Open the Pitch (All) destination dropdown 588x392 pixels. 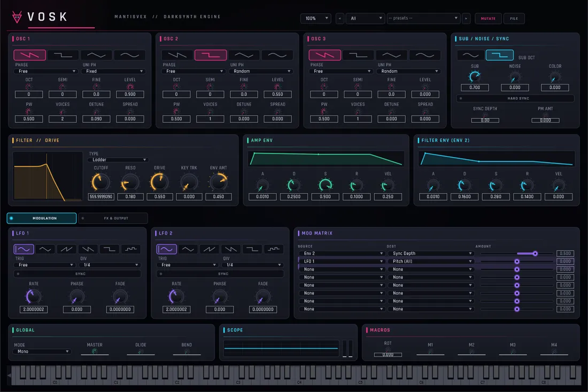click(430, 262)
